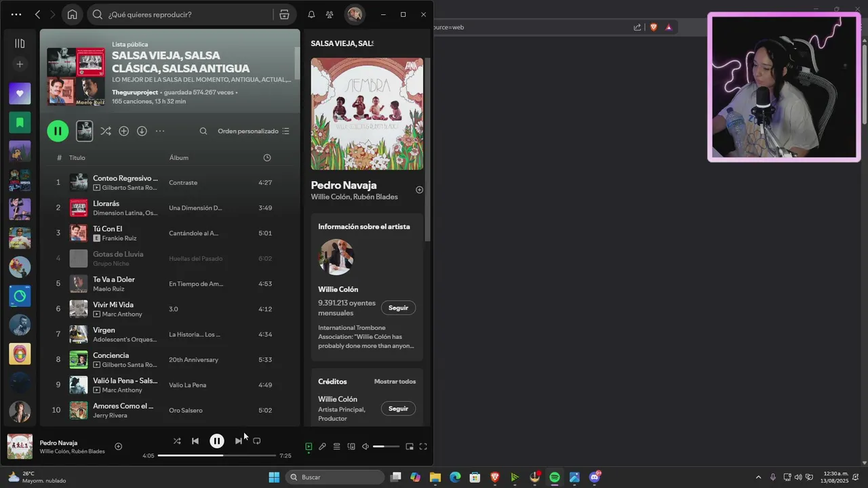Download the playlist
The width and height of the screenshot is (868, 488).
tap(142, 131)
